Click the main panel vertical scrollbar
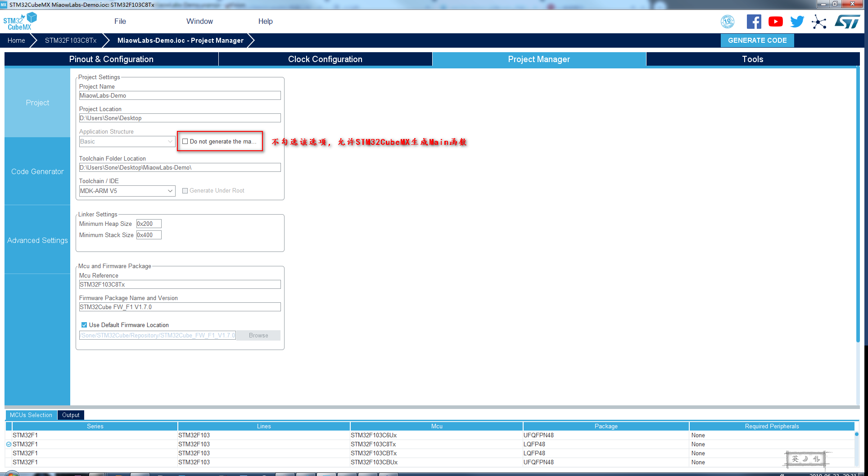The image size is (868, 476). pyautogui.click(x=858, y=205)
